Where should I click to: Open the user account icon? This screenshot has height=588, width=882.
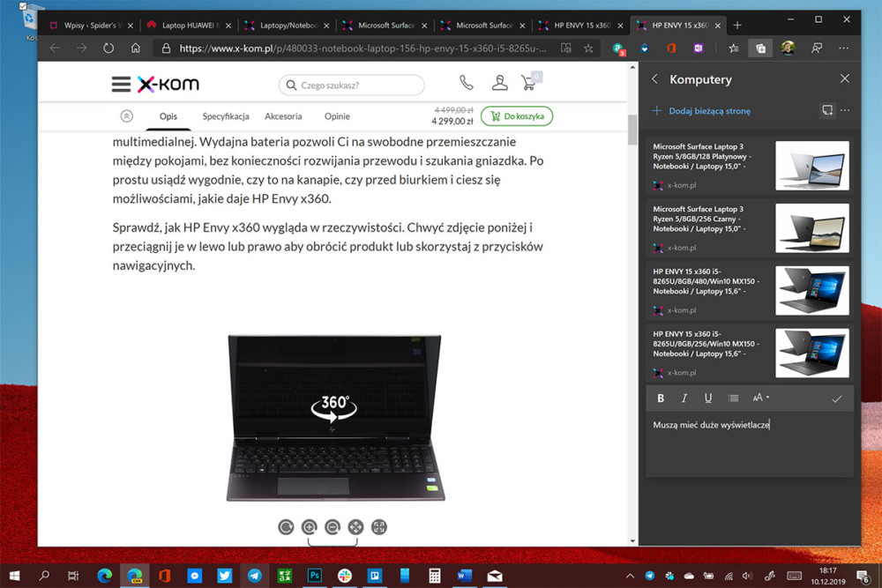coord(499,83)
